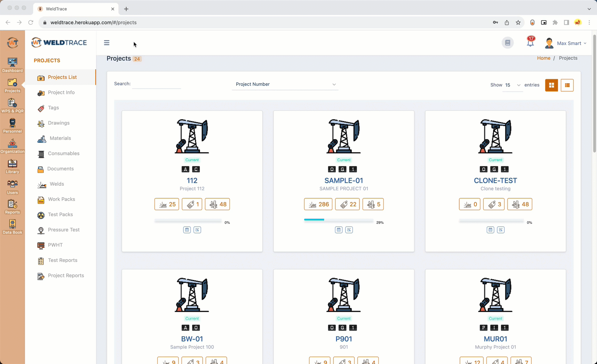597x364 pixels.
Task: Open the messages icon in header
Action: pos(507,43)
